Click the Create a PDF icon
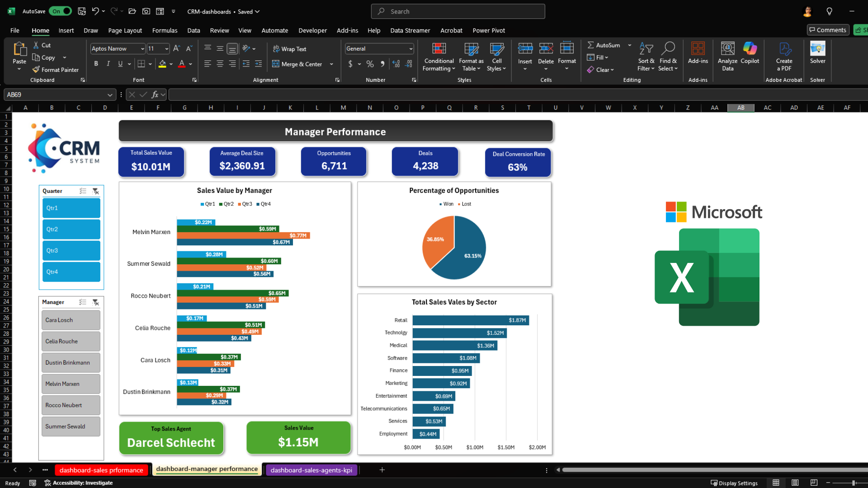This screenshot has width=868, height=488. pos(784,49)
